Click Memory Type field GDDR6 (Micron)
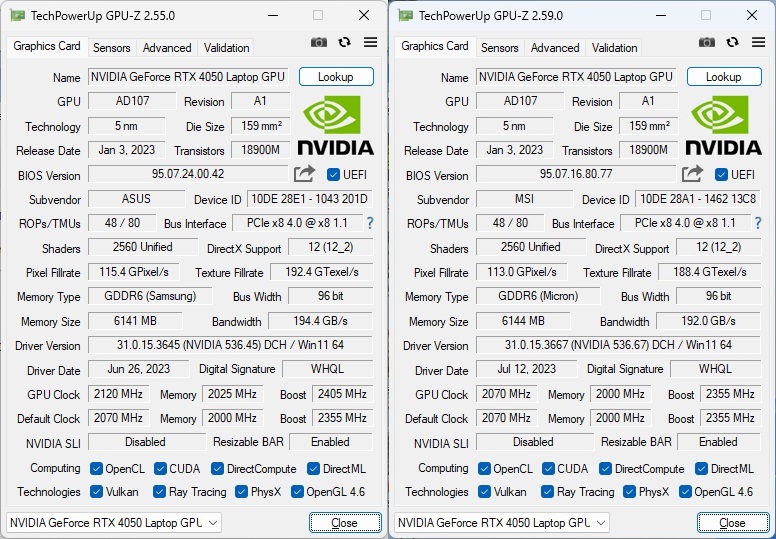Screen dimensions: 776x539 tap(538, 296)
